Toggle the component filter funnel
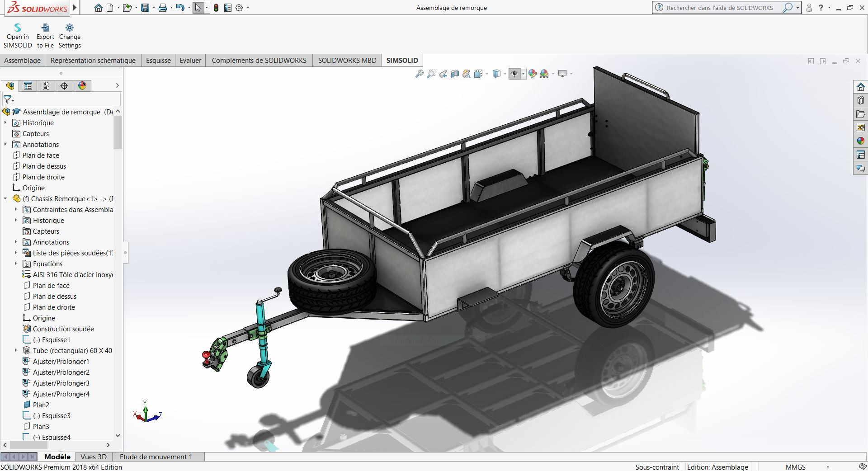This screenshot has height=471, width=868. [7, 99]
